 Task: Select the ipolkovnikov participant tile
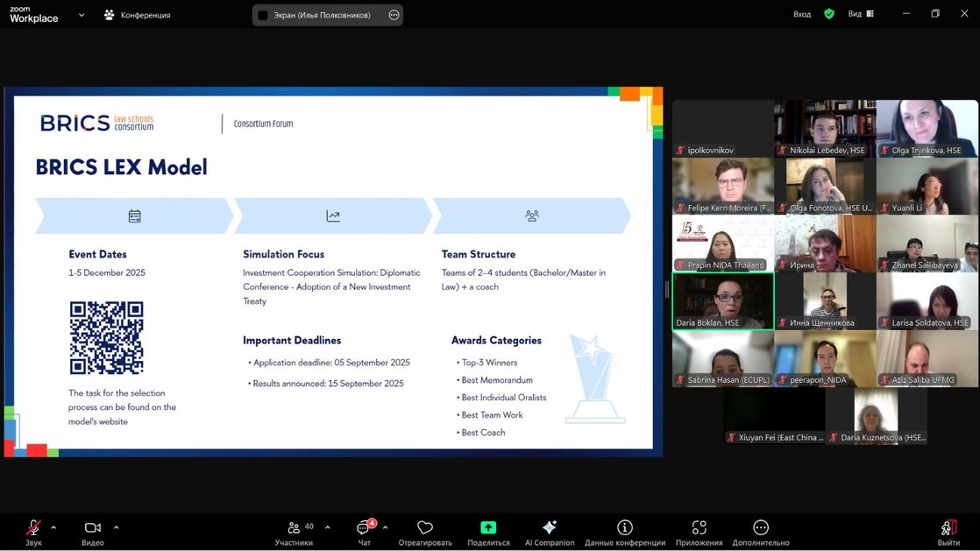[x=723, y=128]
